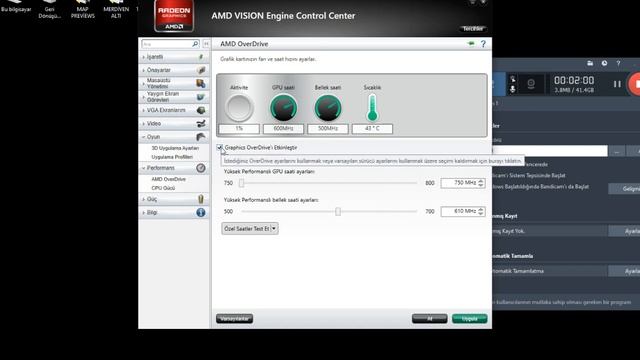Image resolution: width=640 pixels, height=360 pixels.
Task: Stop recording with red Bandicam button
Action: tap(635, 84)
